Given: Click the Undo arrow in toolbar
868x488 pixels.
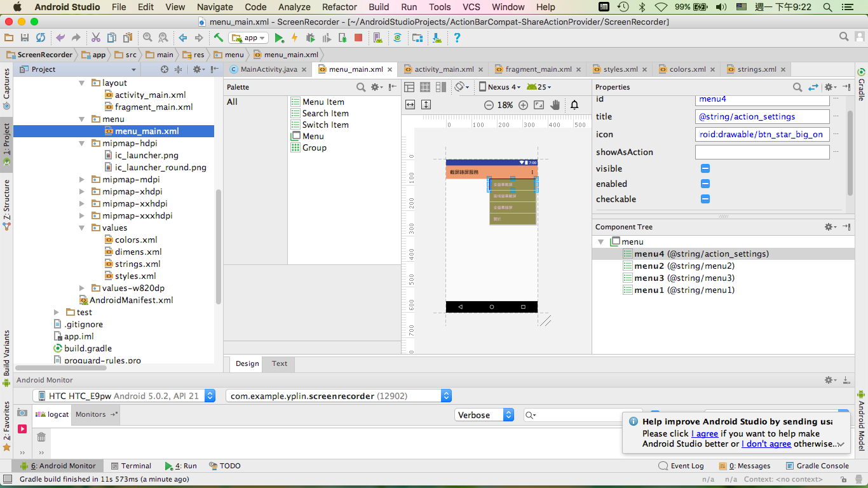Looking at the screenshot, I should pyautogui.click(x=60, y=37).
